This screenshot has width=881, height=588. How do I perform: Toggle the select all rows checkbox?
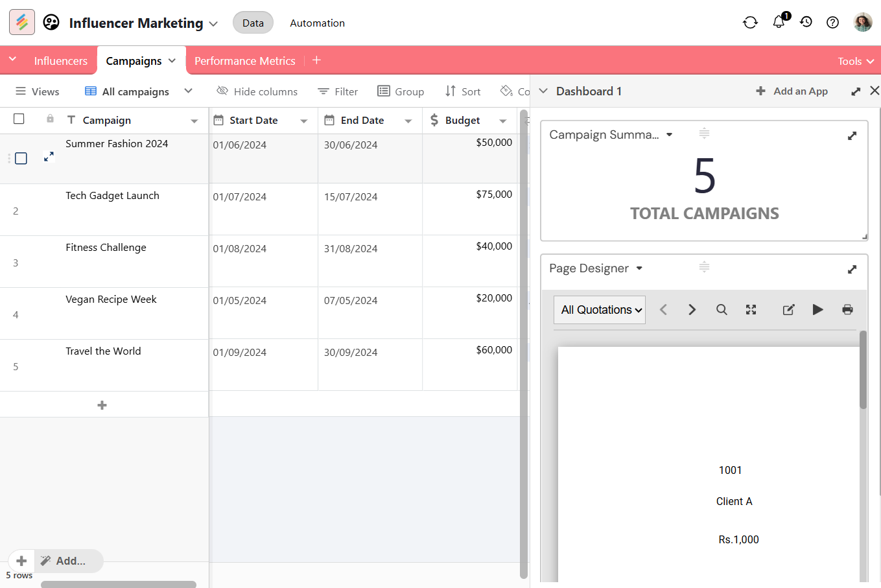click(19, 119)
